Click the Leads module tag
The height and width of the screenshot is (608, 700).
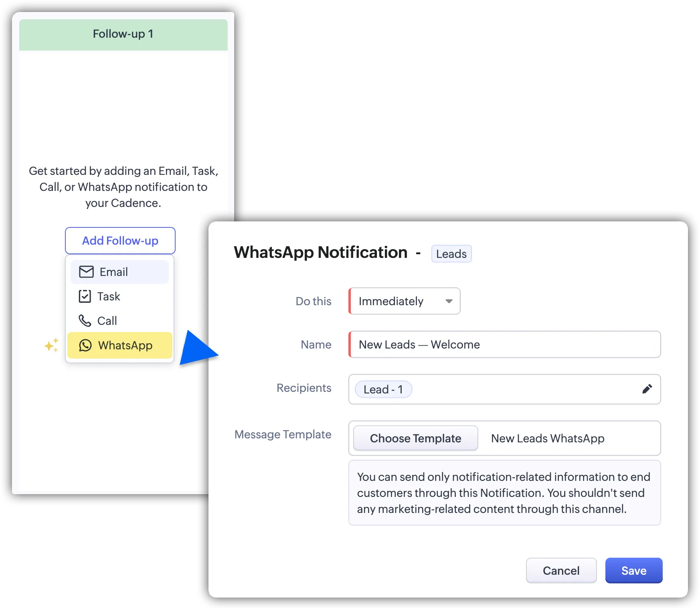coord(451,254)
